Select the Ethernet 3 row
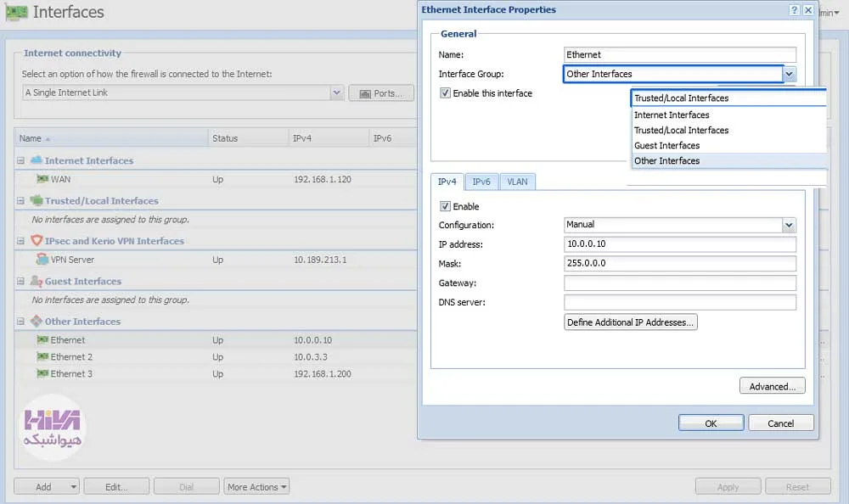The image size is (849, 504). pyautogui.click(x=216, y=373)
